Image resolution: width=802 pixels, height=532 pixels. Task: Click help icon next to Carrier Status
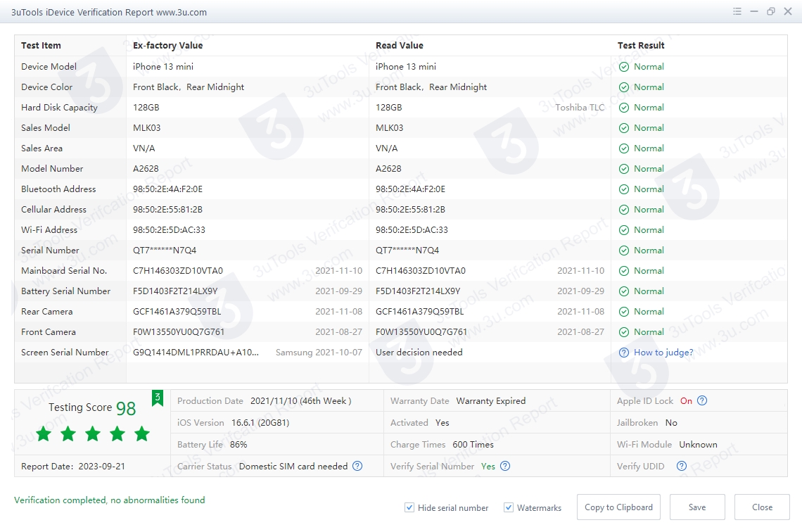click(x=357, y=466)
